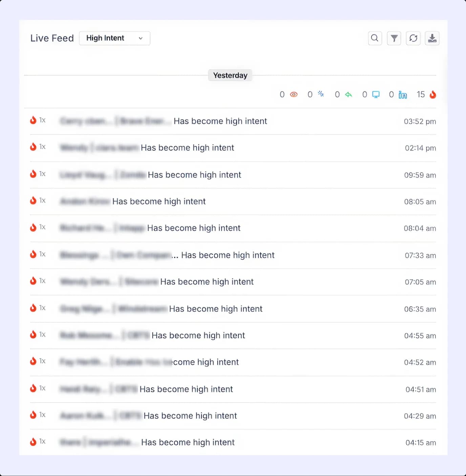Click the monitor website visits icon
This screenshot has width=466, height=476.
coord(376,95)
